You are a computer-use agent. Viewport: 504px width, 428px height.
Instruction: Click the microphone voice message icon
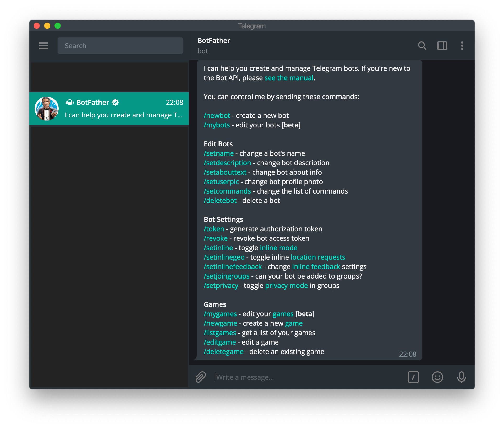point(461,377)
